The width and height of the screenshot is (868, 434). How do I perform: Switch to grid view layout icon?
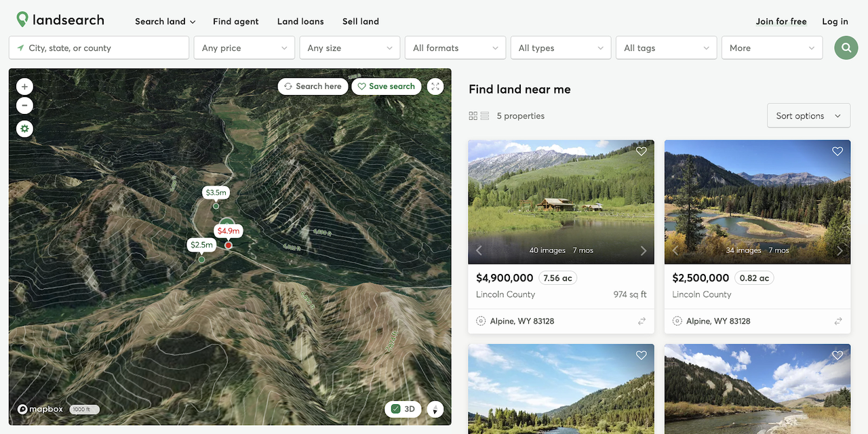[473, 116]
